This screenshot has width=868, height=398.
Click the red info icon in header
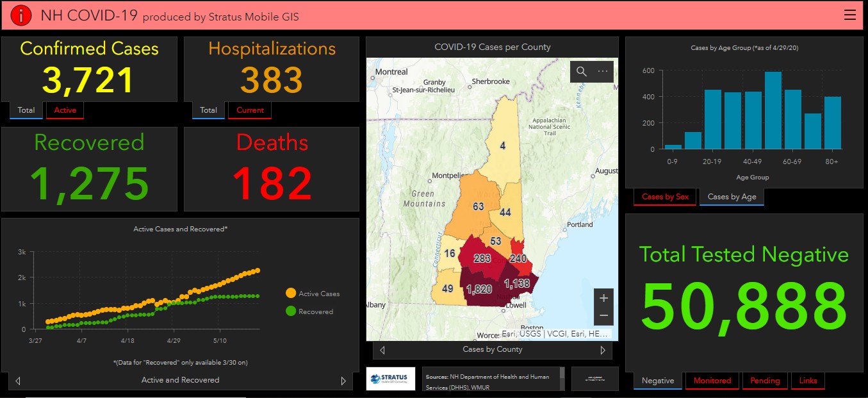click(21, 15)
